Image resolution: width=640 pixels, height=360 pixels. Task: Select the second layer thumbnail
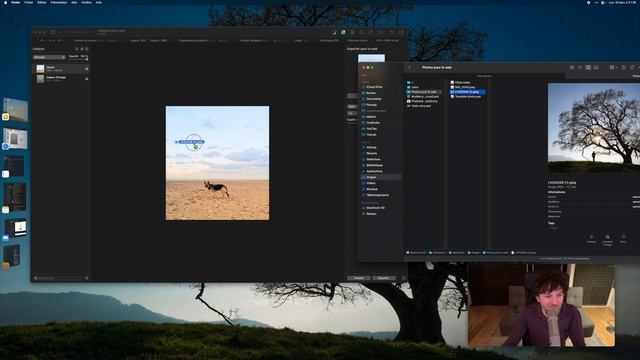[40, 78]
